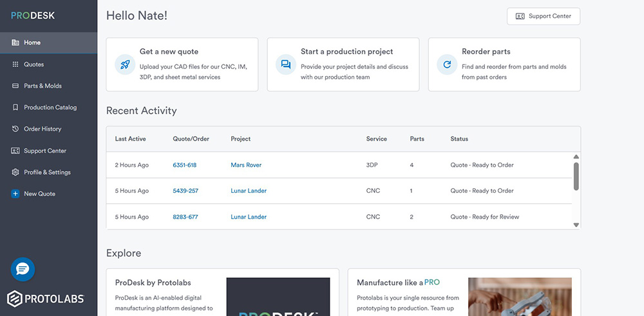Click the production project chat icon
644x316 pixels.
tap(286, 64)
